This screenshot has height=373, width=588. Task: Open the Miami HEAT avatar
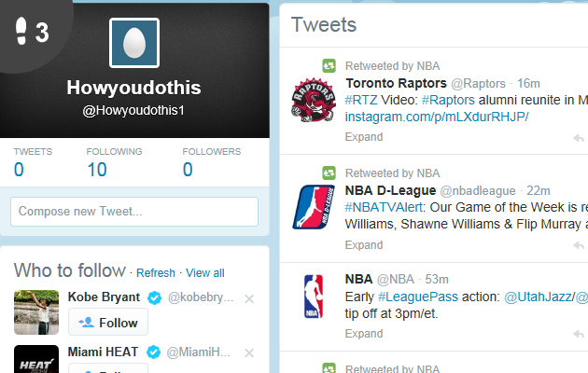pyautogui.click(x=36, y=359)
